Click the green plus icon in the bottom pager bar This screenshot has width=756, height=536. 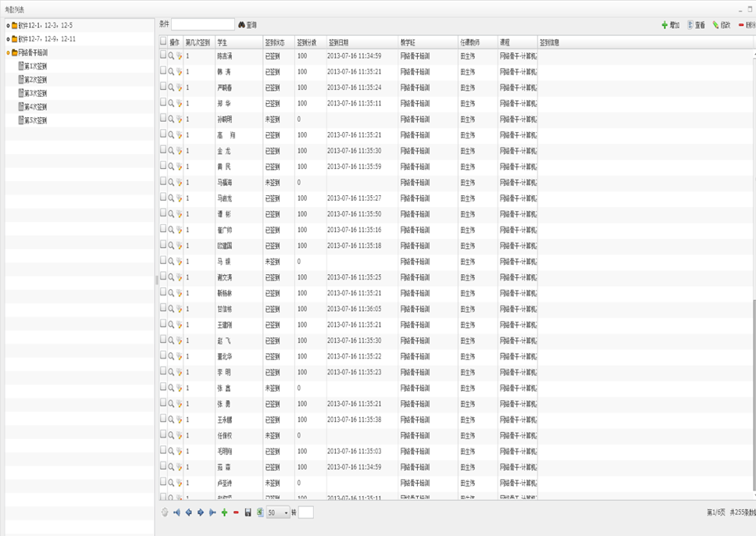(224, 513)
